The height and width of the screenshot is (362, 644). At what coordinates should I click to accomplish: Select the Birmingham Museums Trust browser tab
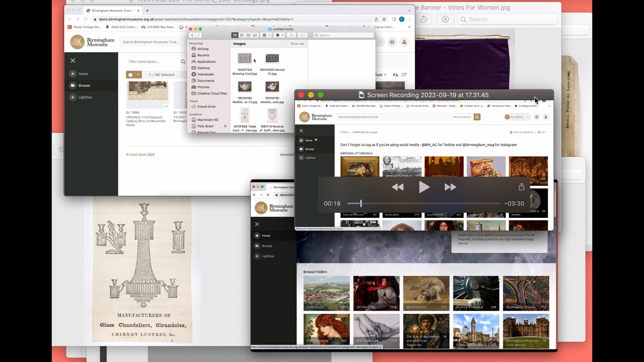point(113,10)
